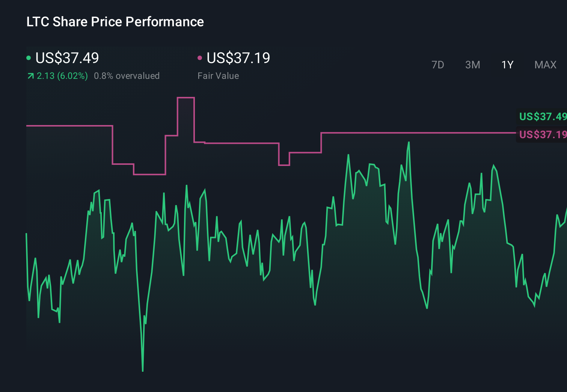This screenshot has height=392, width=567.
Task: Open the 3M range view
Action: [x=472, y=65]
